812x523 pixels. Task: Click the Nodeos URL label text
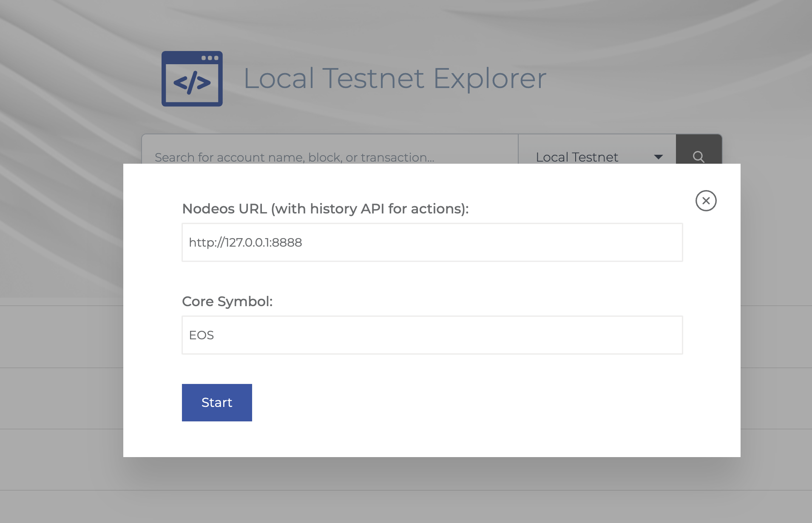coord(325,209)
